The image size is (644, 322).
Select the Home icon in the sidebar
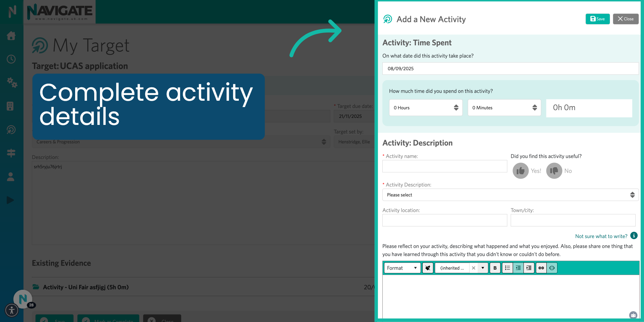(x=11, y=36)
